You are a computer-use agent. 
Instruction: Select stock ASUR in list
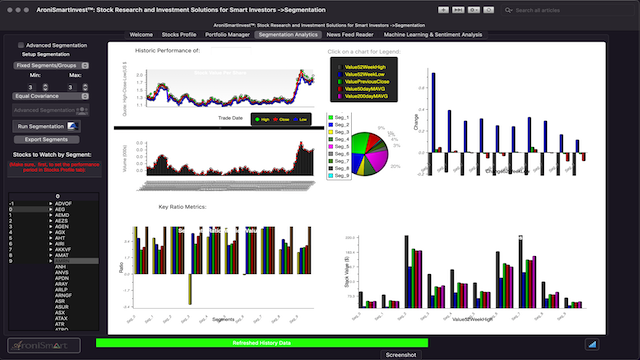pyautogui.click(x=62, y=307)
